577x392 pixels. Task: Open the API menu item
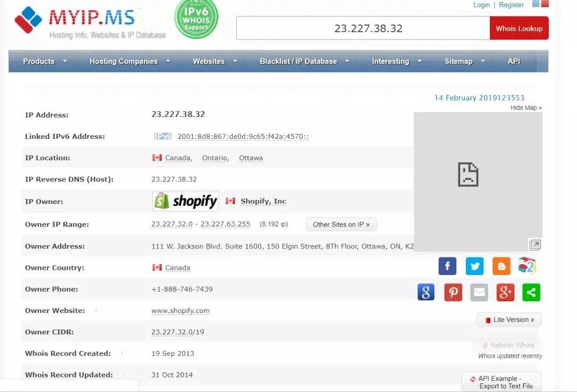click(x=513, y=61)
